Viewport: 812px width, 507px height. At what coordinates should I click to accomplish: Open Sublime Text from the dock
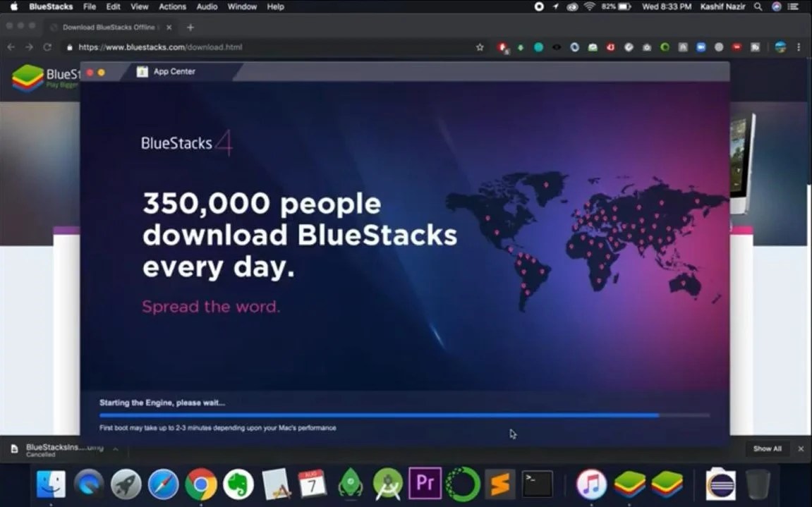pyautogui.click(x=499, y=484)
